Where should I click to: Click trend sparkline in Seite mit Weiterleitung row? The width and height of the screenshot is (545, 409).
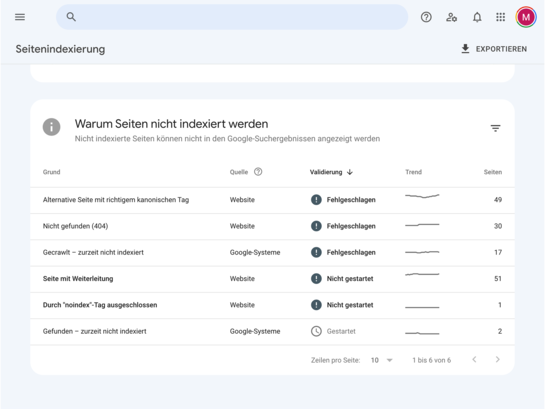tap(422, 275)
